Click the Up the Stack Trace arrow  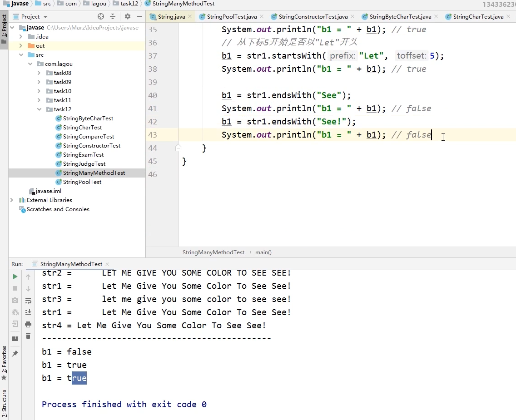[28, 277]
